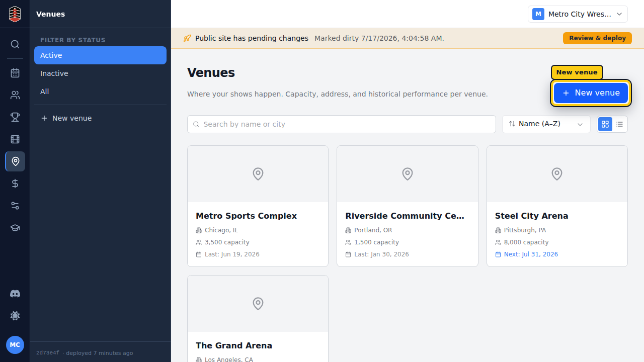Open the Discord icon in sidebar
Screen dimensions: 644x362
point(15,294)
